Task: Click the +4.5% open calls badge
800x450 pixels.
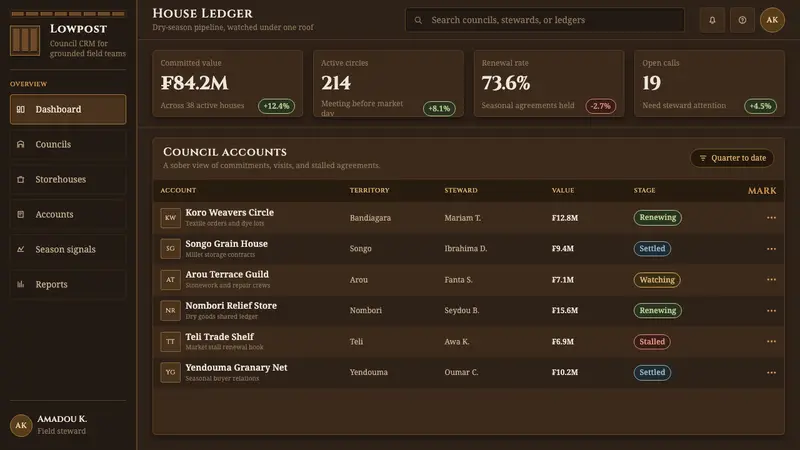Action: point(760,106)
